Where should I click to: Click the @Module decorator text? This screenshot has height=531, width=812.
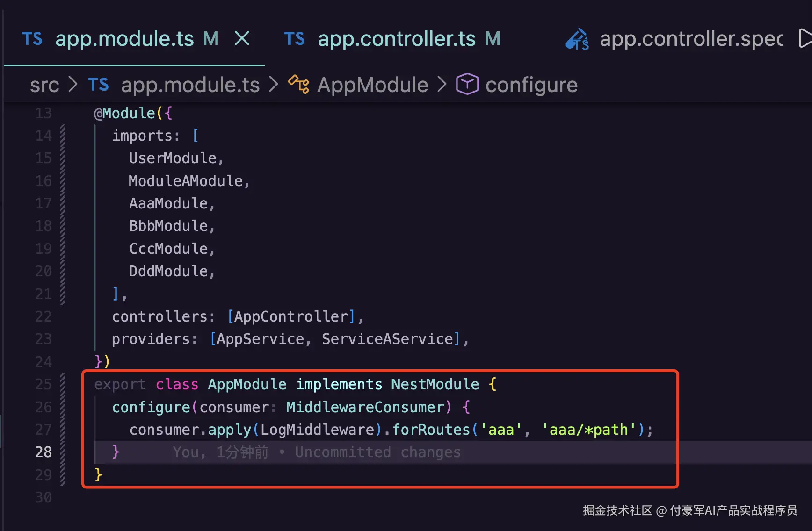tap(124, 113)
